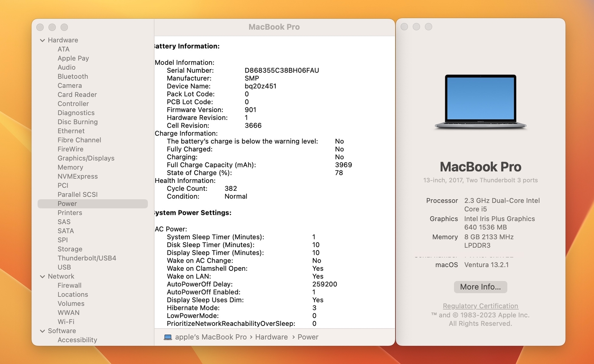The width and height of the screenshot is (594, 364).
Task: Click the macOS version Ventura 13.2.1
Action: coord(486,265)
